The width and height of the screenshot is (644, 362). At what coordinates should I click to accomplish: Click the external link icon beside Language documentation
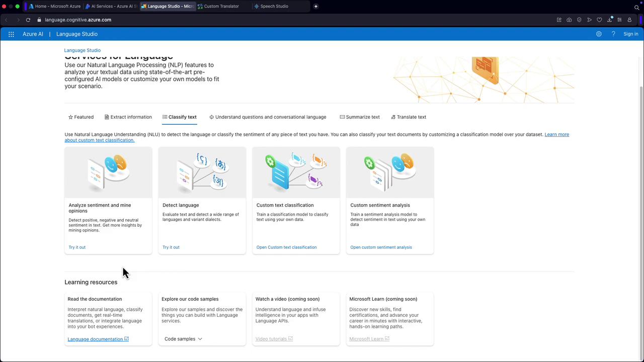click(x=126, y=339)
